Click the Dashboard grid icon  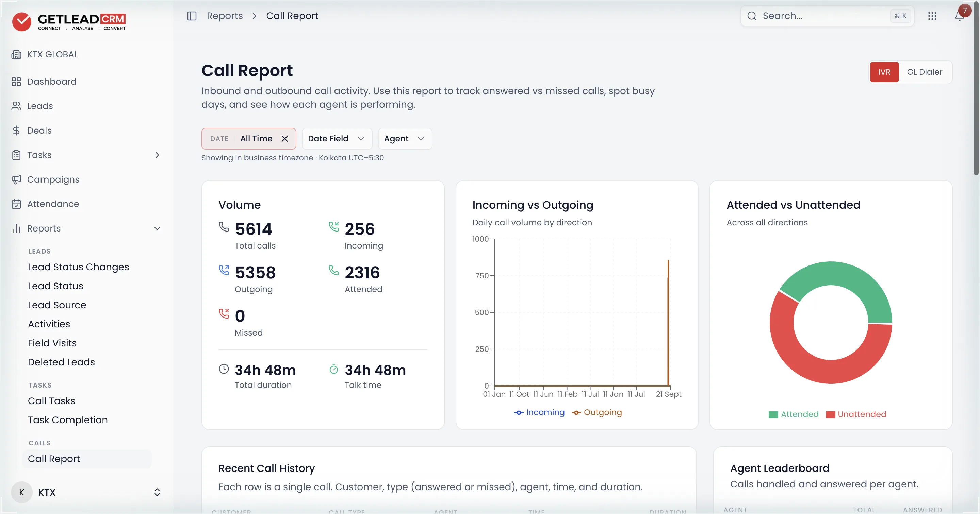16,81
